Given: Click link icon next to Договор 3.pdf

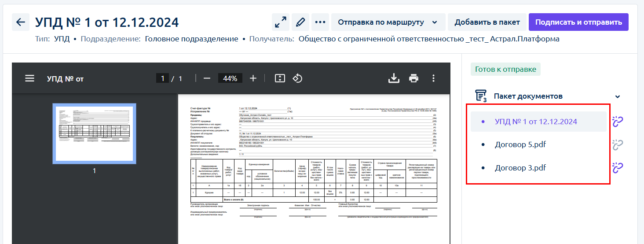Looking at the screenshot, I should 618,167.
